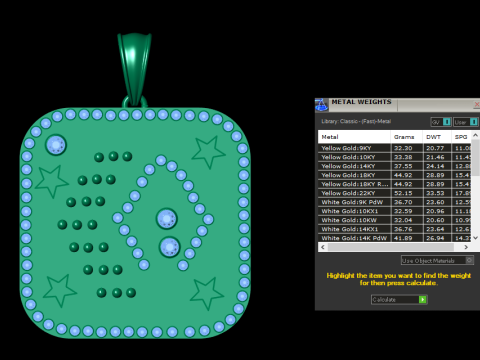The height and width of the screenshot is (360, 480).
Task: Click the table's scroll down arrow
Action: pyautogui.click(x=476, y=238)
